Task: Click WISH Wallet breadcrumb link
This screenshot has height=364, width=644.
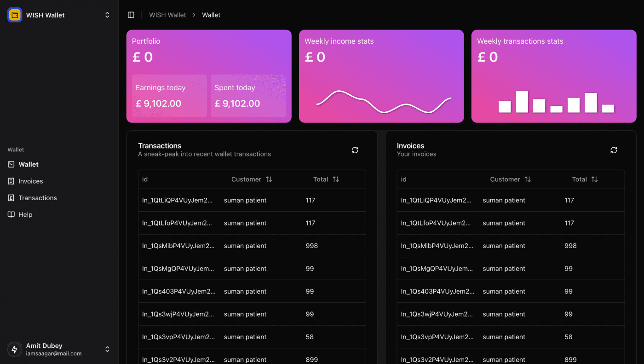Action: point(167,15)
